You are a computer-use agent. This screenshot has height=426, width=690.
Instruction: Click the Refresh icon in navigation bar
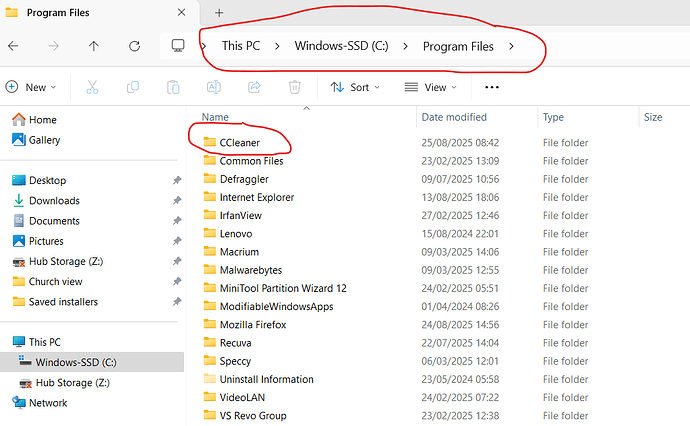[134, 46]
